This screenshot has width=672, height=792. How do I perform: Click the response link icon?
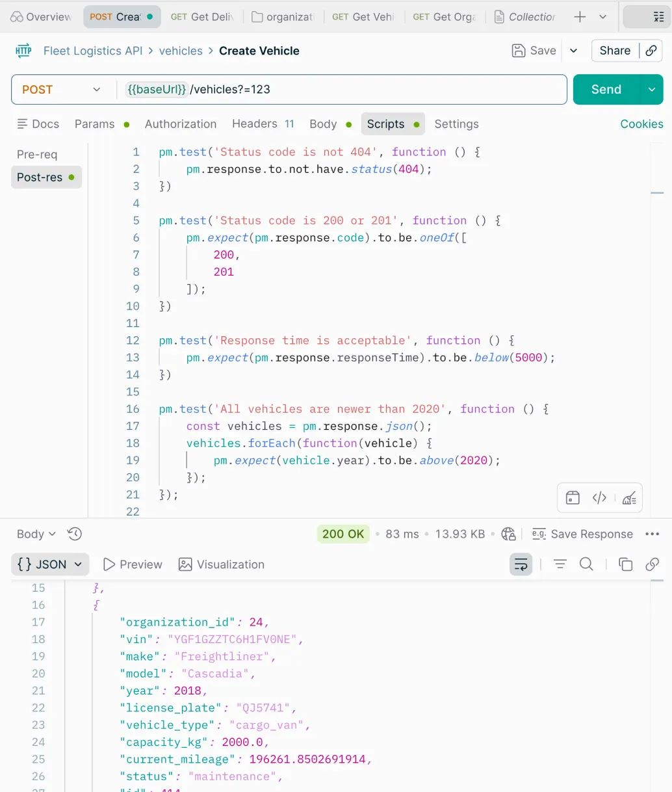653,564
